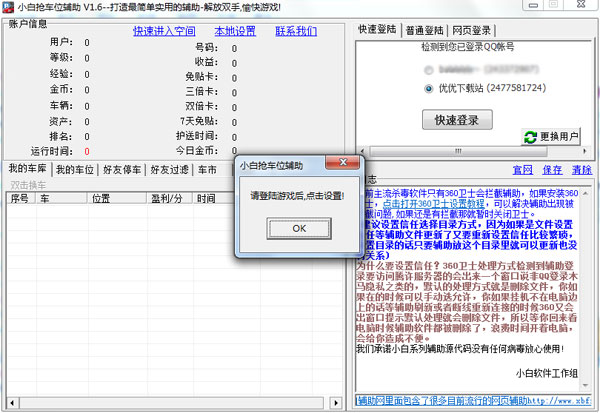Click the app icon in the title bar
Image resolution: width=600 pixels, height=413 pixels.
(8, 7)
